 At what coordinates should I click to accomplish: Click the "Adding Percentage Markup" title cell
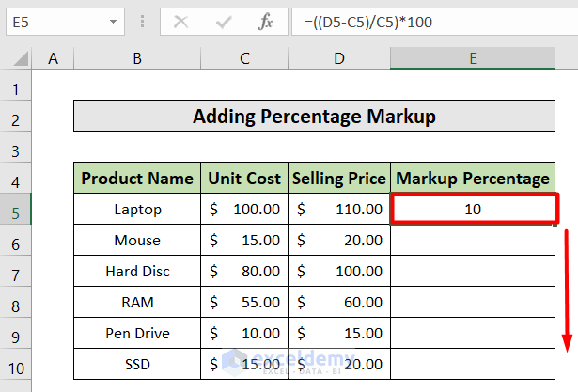[315, 117]
